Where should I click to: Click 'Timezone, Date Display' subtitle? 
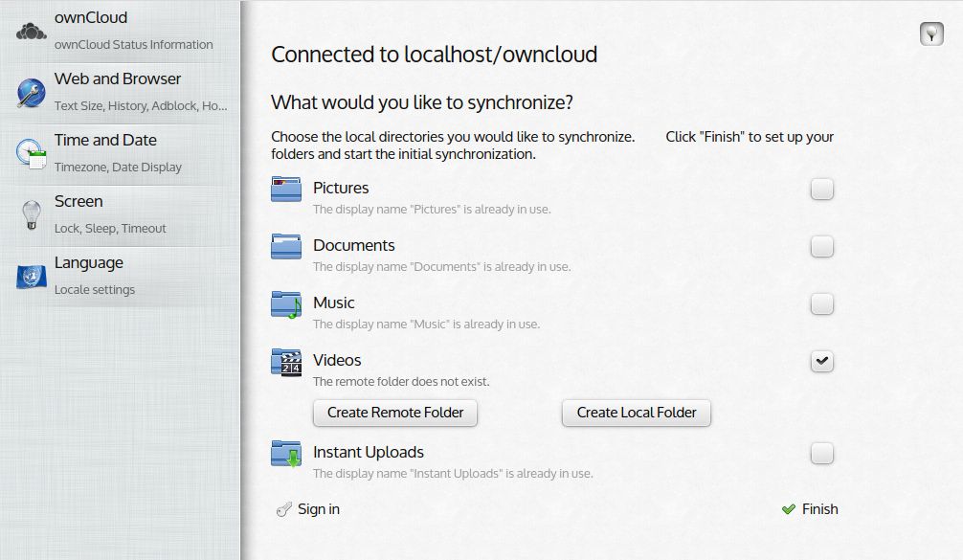click(x=118, y=167)
